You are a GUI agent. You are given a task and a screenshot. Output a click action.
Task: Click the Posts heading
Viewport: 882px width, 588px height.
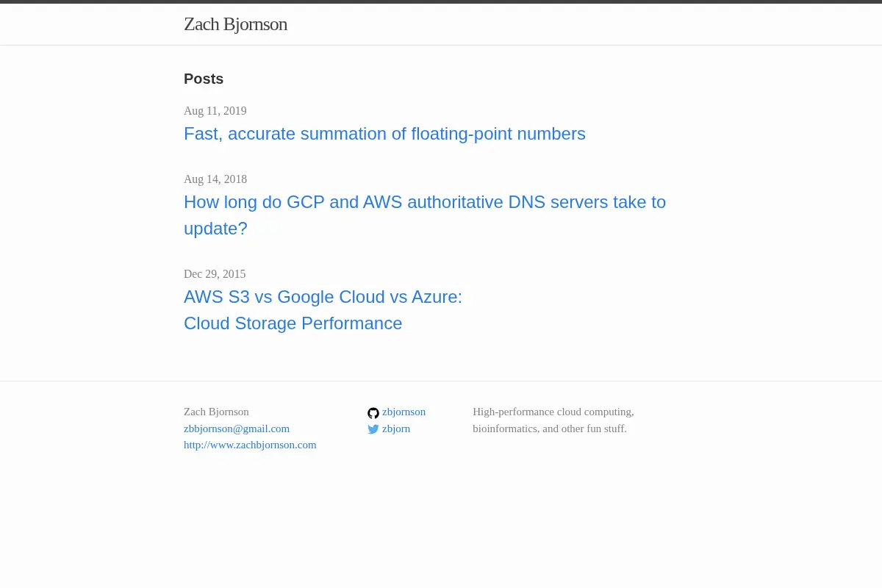[204, 79]
